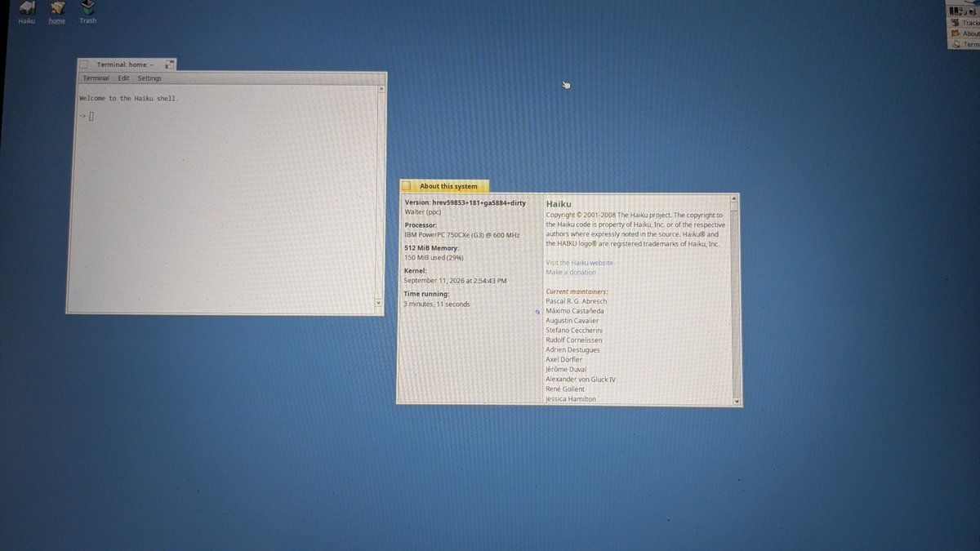Close the About this system window

point(407,186)
